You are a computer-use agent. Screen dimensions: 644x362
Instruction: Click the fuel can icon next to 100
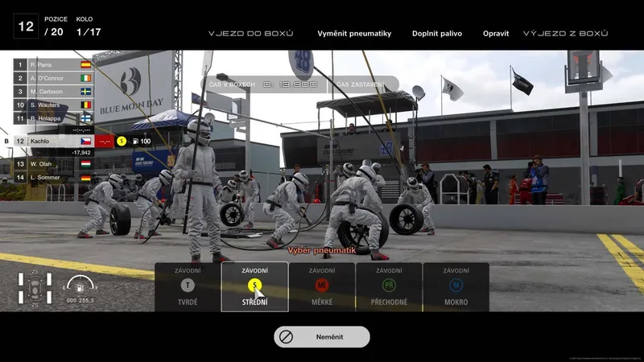(x=135, y=142)
